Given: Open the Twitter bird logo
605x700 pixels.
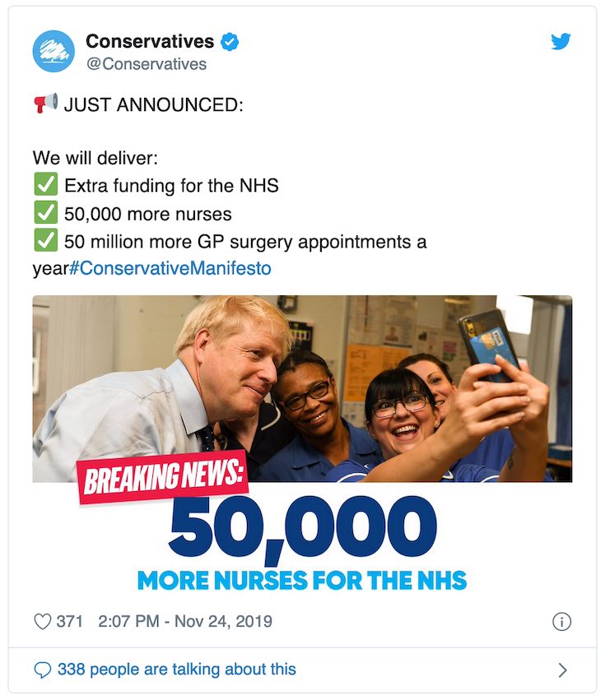Looking at the screenshot, I should point(561,42).
